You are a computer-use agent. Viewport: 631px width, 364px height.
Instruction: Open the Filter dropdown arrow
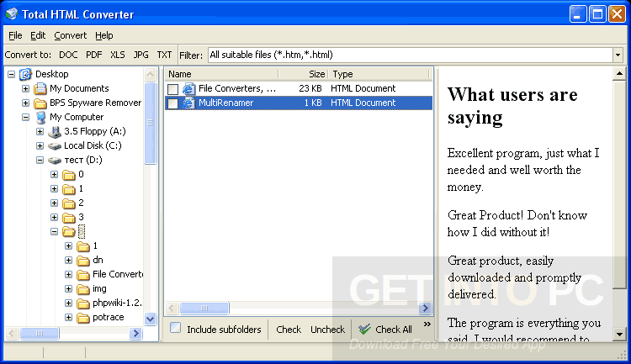[618, 55]
